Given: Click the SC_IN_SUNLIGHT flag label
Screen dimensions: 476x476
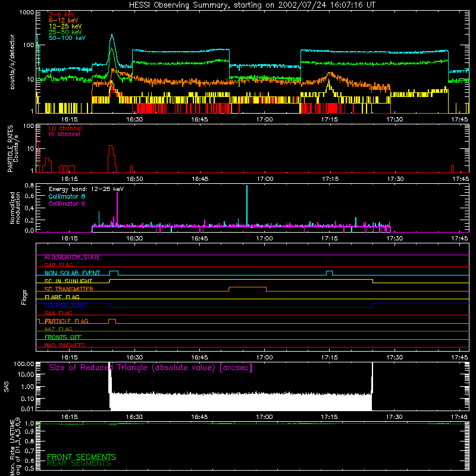Looking at the screenshot, I should pos(68,281).
